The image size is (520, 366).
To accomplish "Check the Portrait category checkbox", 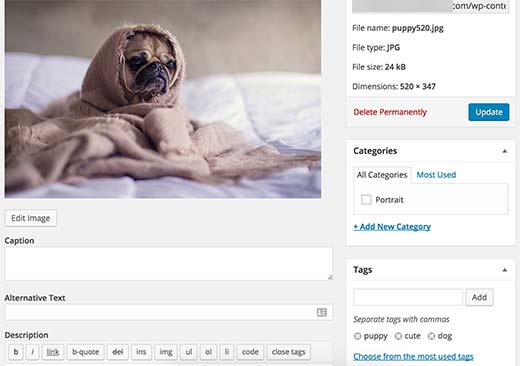I will coord(366,200).
